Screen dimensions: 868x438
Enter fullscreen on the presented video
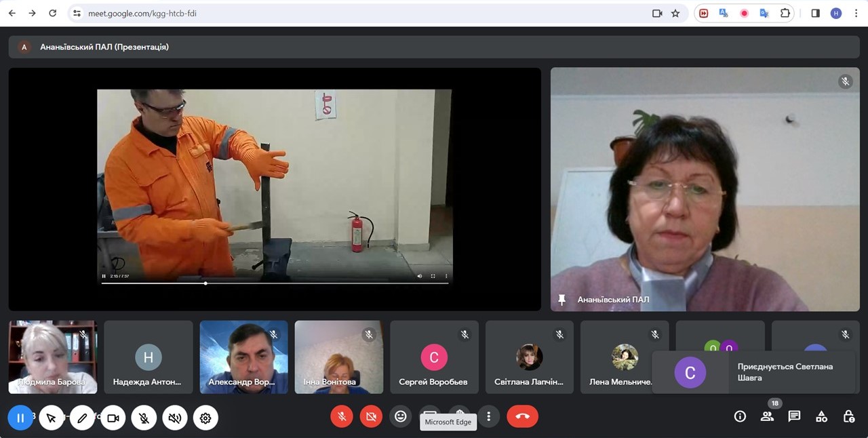433,276
